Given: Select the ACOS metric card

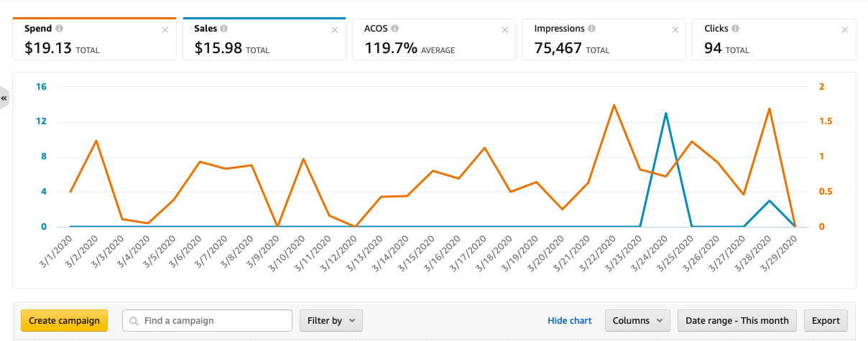Looking at the screenshot, I should (433, 40).
